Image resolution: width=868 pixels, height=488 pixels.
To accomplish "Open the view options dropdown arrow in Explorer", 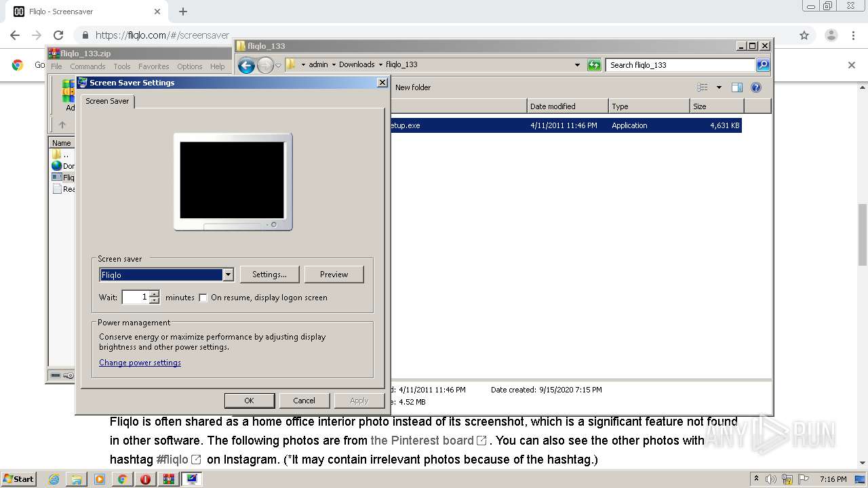I will pos(719,87).
